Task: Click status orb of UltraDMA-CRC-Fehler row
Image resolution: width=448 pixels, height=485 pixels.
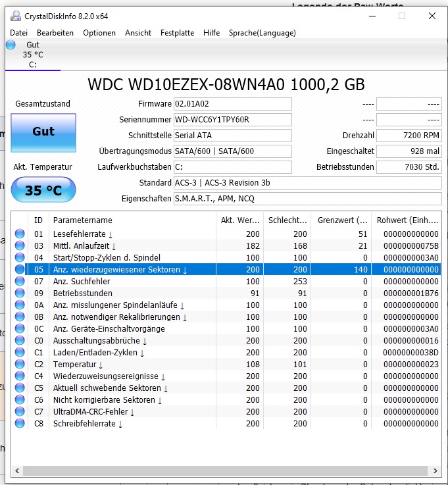Action: (20, 412)
